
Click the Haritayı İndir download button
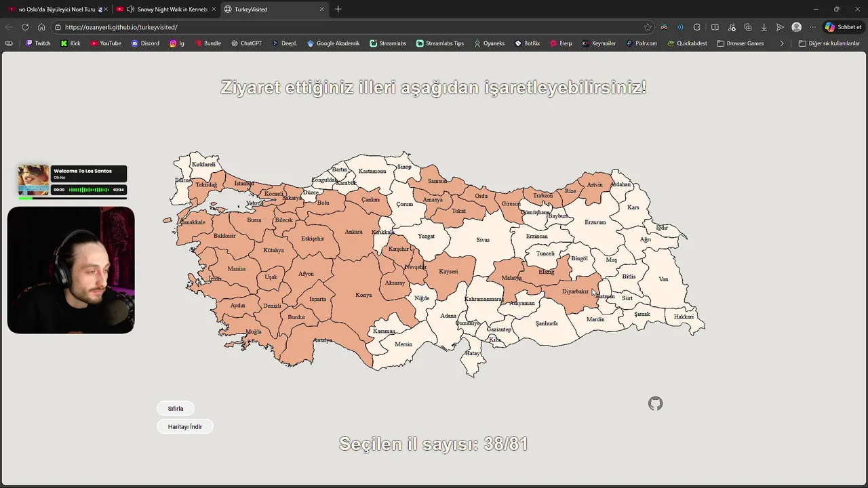tap(185, 427)
